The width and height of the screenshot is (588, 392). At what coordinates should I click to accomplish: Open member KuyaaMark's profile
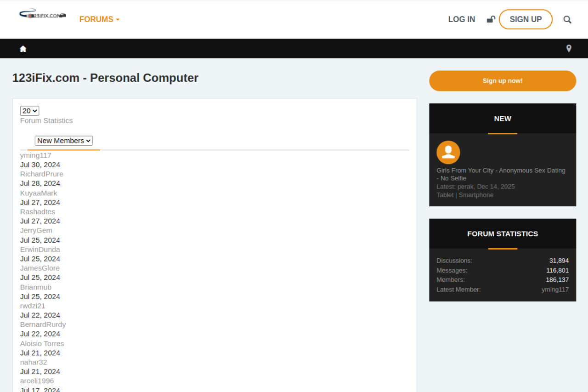coord(39,193)
